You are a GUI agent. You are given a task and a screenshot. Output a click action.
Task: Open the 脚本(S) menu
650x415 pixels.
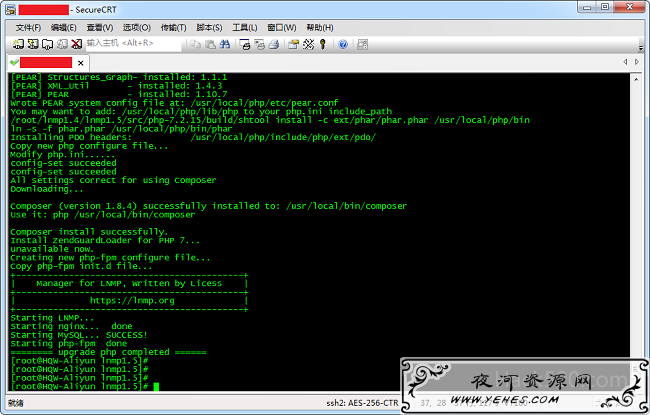point(209,27)
